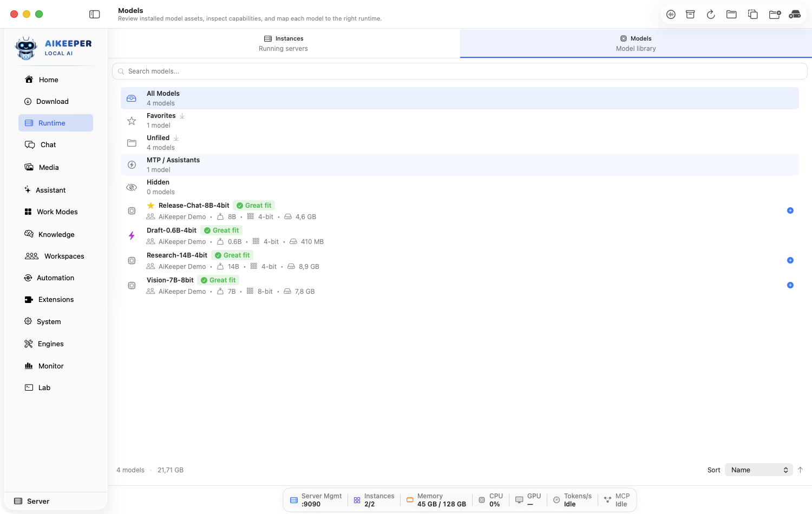Open the Monitor section

56,366
